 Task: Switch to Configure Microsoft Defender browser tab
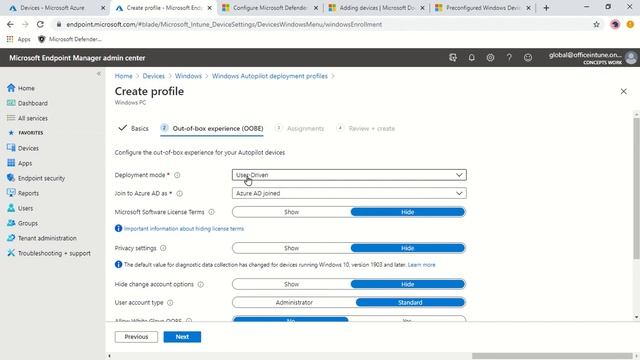click(x=270, y=8)
